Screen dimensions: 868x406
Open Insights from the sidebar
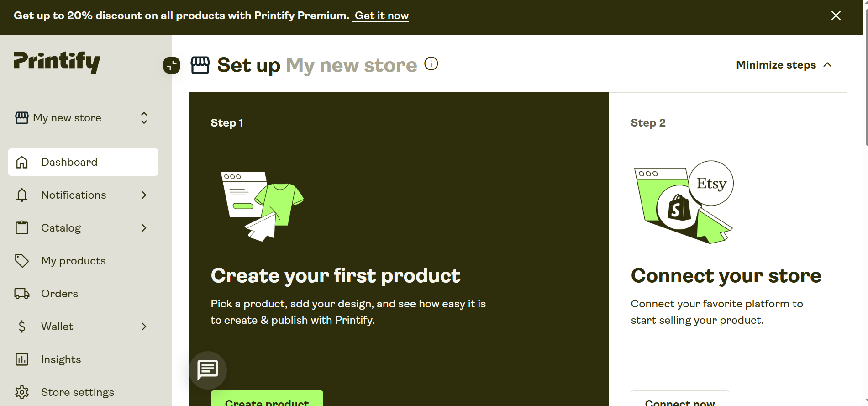click(61, 359)
